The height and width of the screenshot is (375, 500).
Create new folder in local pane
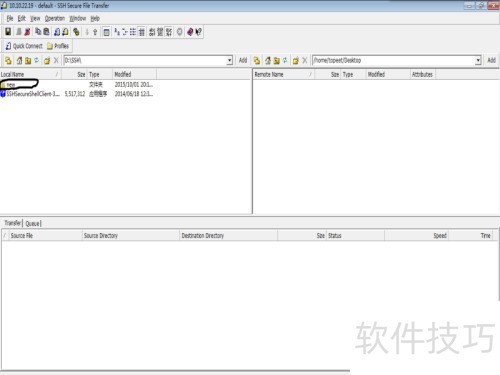(x=47, y=60)
